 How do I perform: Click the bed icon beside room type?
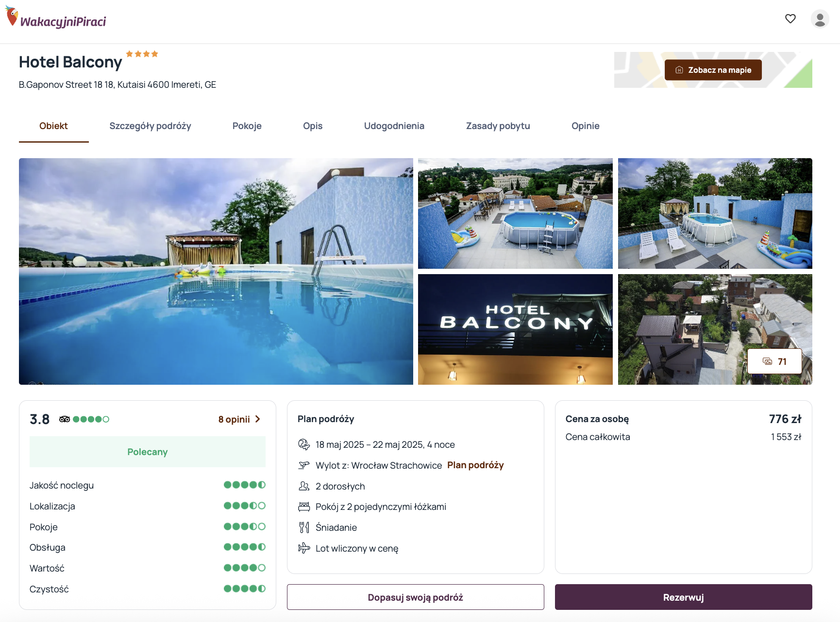(x=304, y=507)
